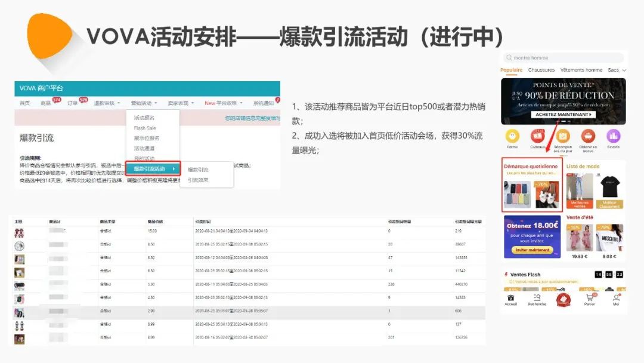This screenshot has width=644, height=363.
Task: Expand the category tabs chevron after Sacs
Action: click(x=624, y=70)
